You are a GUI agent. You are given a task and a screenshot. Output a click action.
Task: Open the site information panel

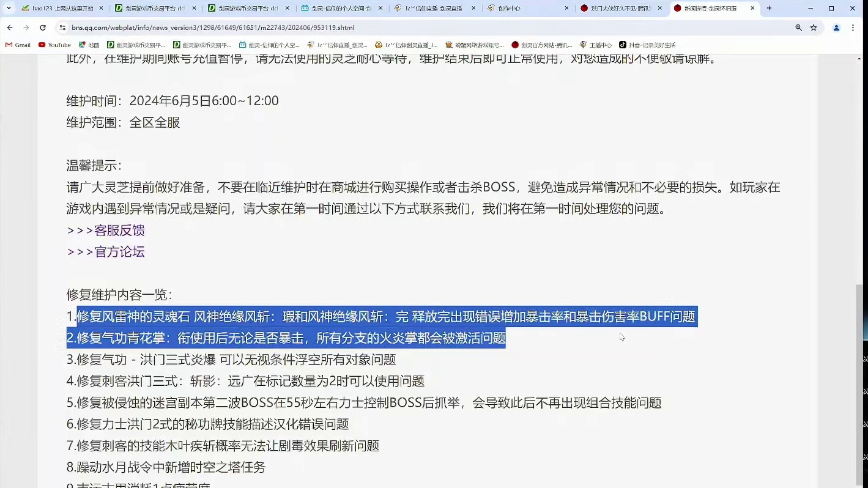[63, 28]
